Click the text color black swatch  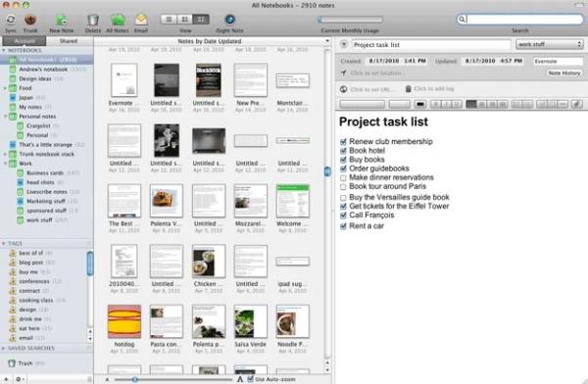click(420, 104)
